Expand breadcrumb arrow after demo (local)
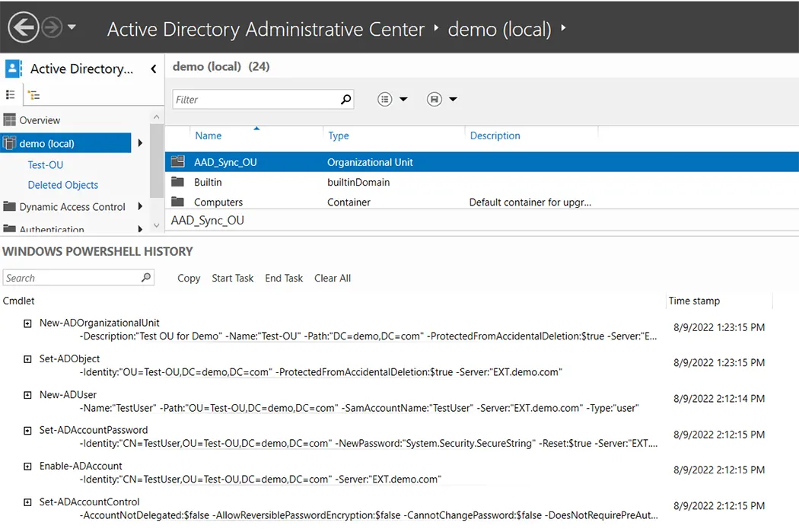 [x=563, y=27]
